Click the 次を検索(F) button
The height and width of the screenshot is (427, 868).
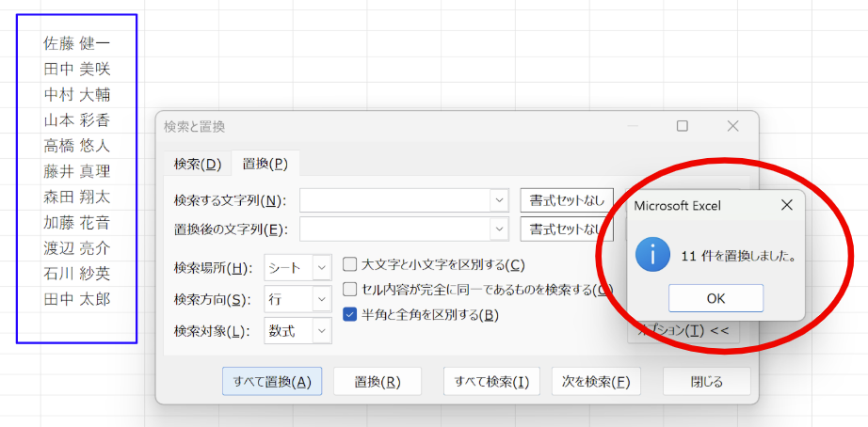pos(596,381)
